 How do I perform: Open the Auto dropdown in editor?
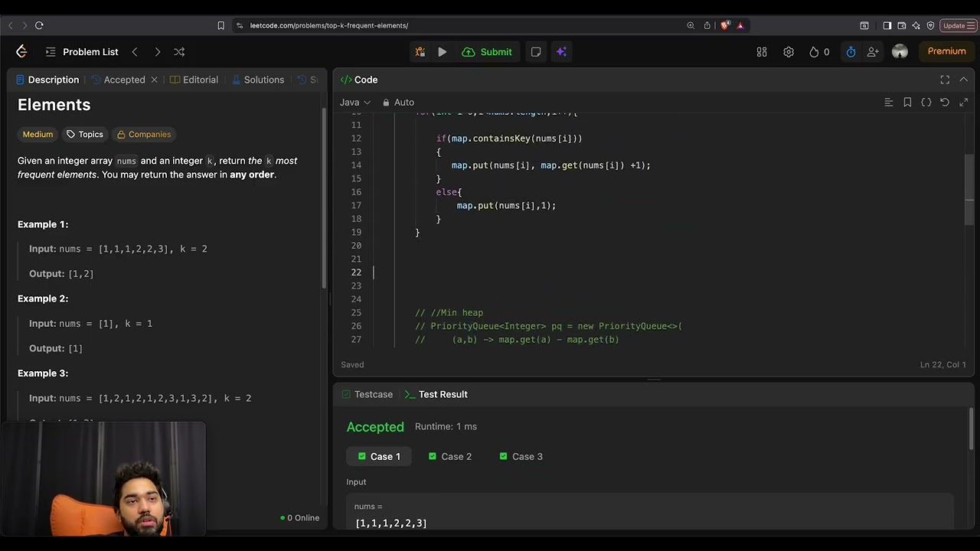click(398, 103)
